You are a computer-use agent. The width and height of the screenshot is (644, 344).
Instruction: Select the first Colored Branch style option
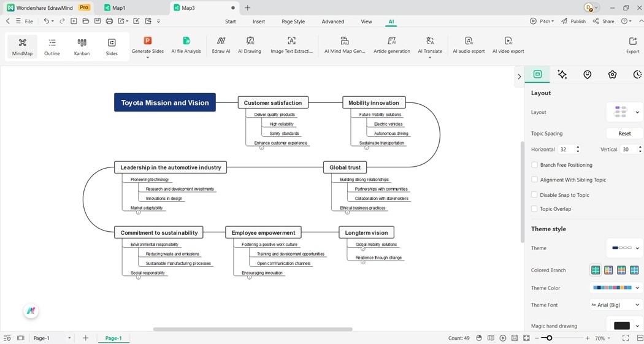[596, 270]
